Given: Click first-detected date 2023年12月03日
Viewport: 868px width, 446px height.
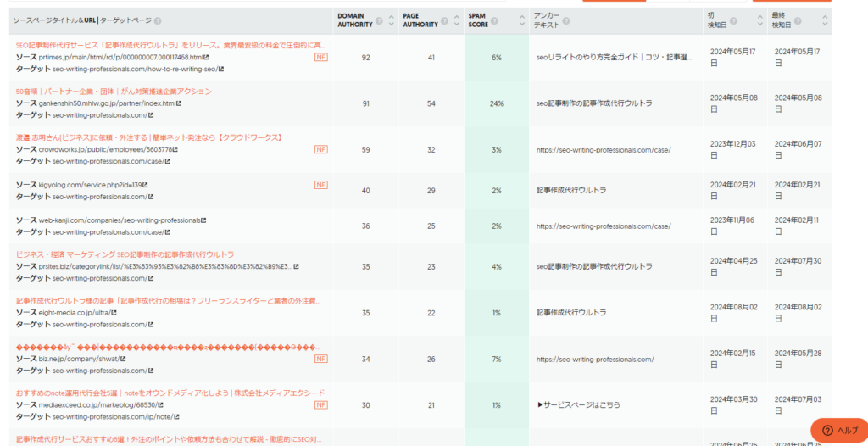Looking at the screenshot, I should pos(733,149).
